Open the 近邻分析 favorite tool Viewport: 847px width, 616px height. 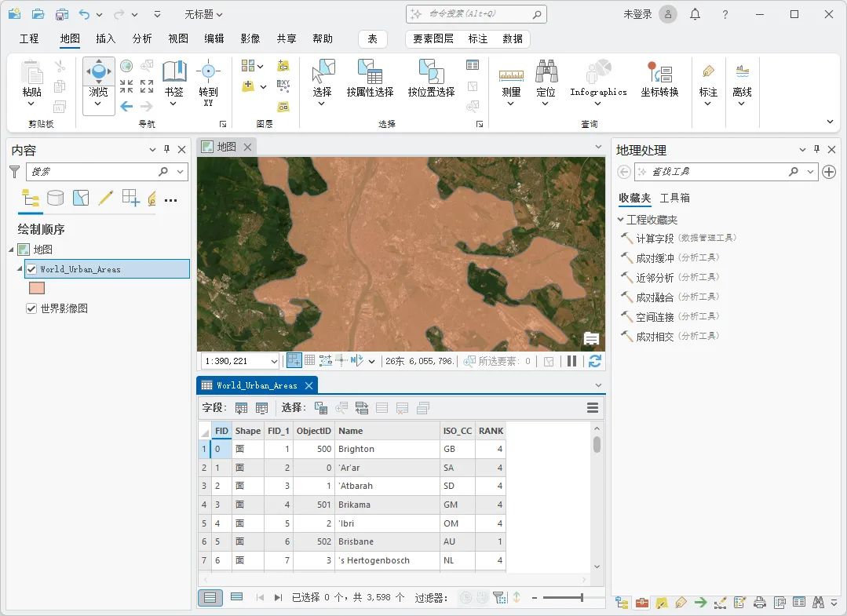(655, 278)
